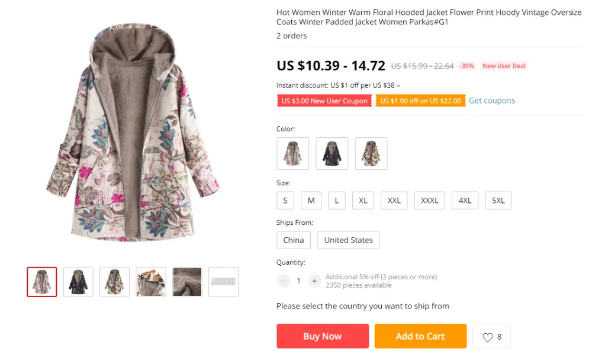Click the Buy Now button
Screen dimensions: 592x364
[x=323, y=336]
